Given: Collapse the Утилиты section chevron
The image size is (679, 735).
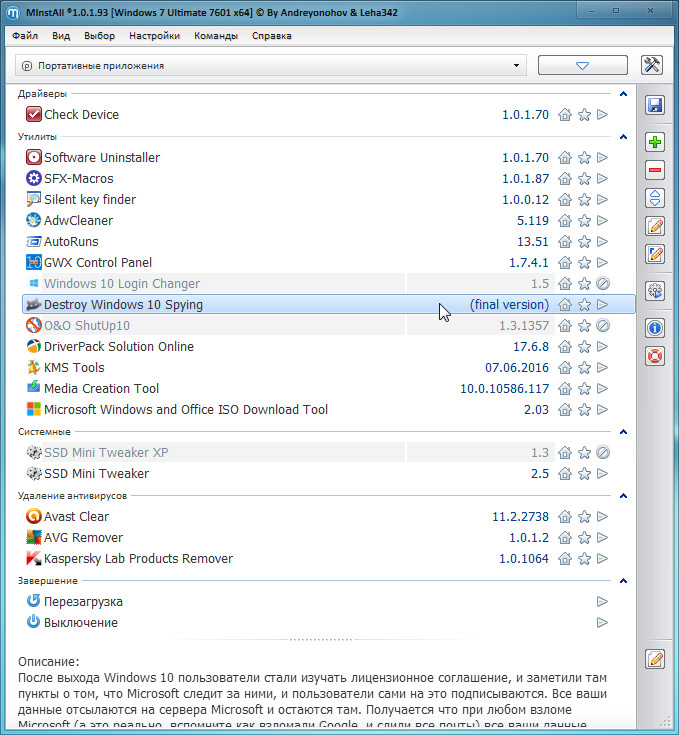Looking at the screenshot, I should tap(623, 137).
